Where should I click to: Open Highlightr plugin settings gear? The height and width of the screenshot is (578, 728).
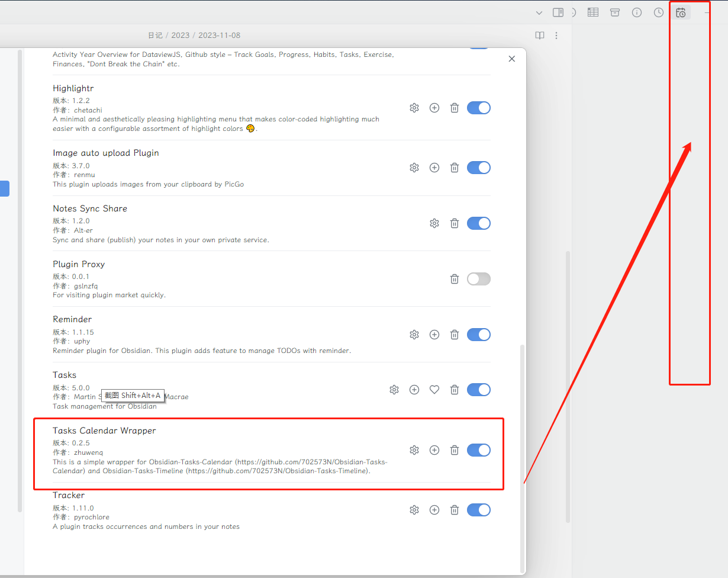click(x=414, y=108)
